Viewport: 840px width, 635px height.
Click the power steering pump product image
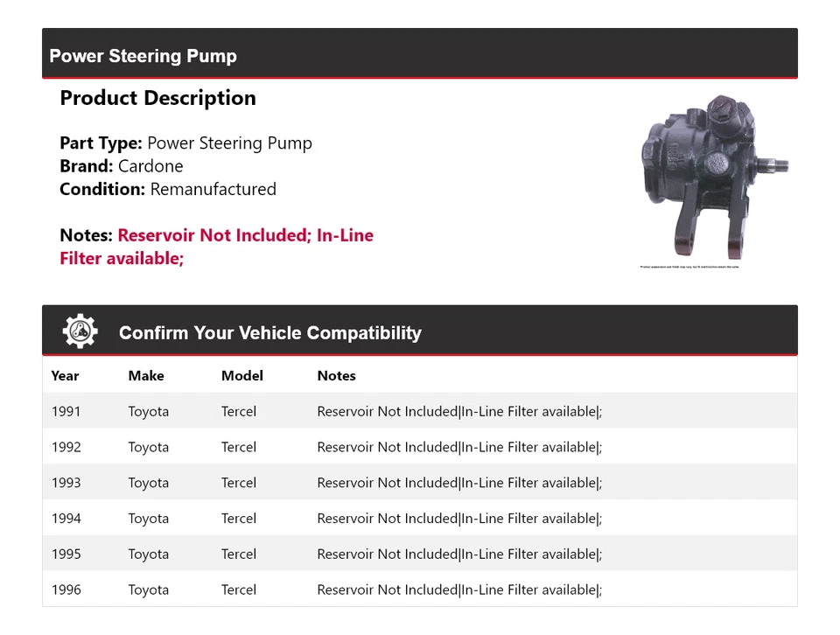coord(713,178)
